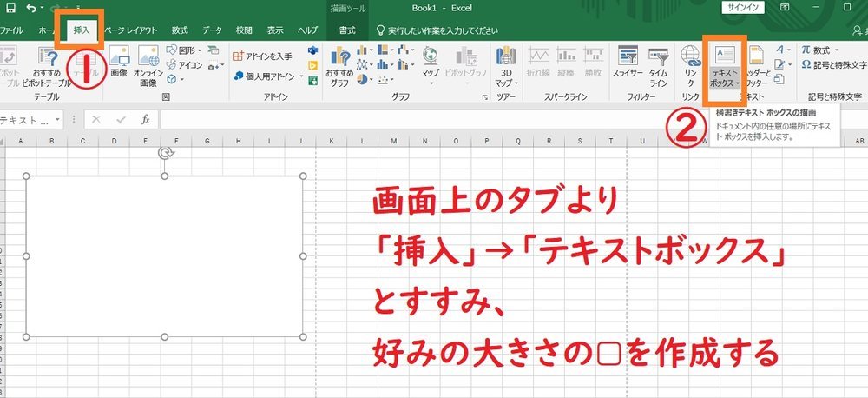Switch to the 数式 ribbon tab
This screenshot has width=868, height=398.
(180, 30)
